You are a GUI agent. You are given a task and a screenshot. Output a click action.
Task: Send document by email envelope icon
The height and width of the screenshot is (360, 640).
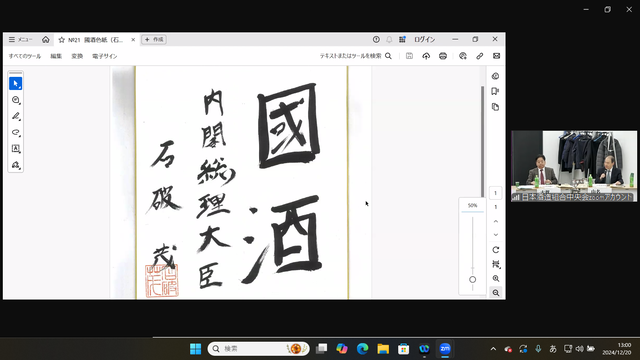[496, 56]
